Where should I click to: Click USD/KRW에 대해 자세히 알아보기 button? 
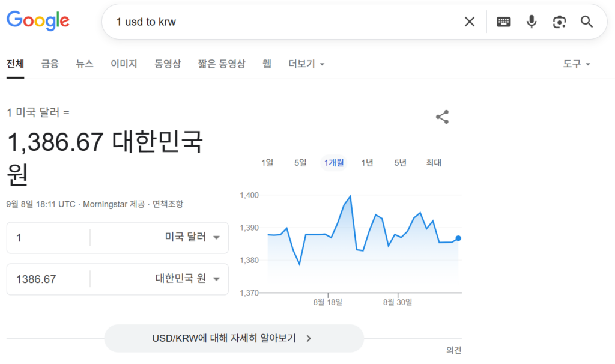click(234, 338)
